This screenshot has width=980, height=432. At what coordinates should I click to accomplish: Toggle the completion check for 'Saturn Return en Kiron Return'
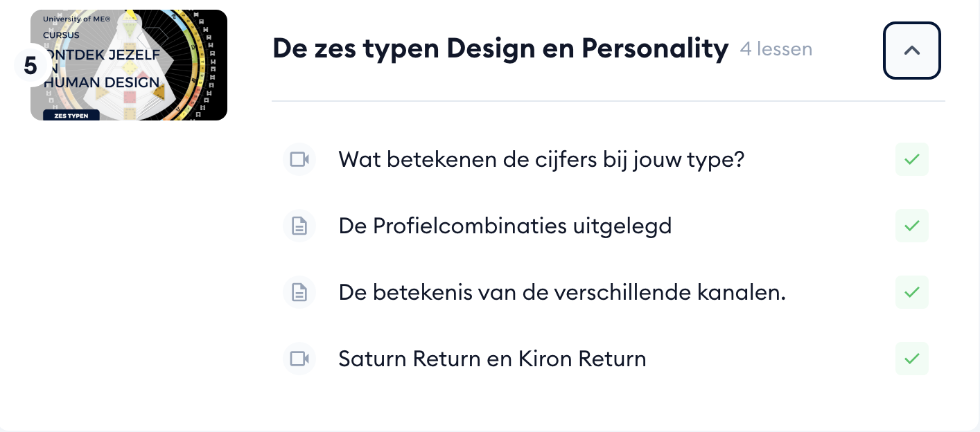(911, 359)
